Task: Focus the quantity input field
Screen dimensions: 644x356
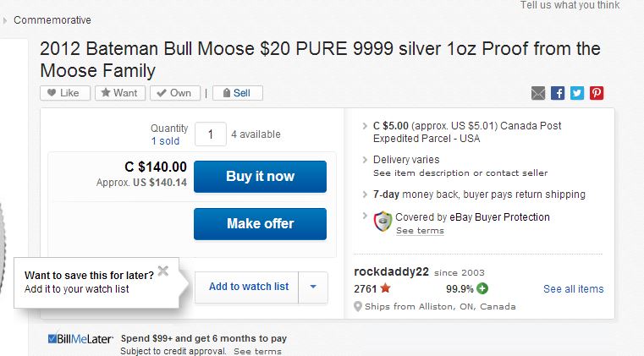Action: (x=210, y=134)
